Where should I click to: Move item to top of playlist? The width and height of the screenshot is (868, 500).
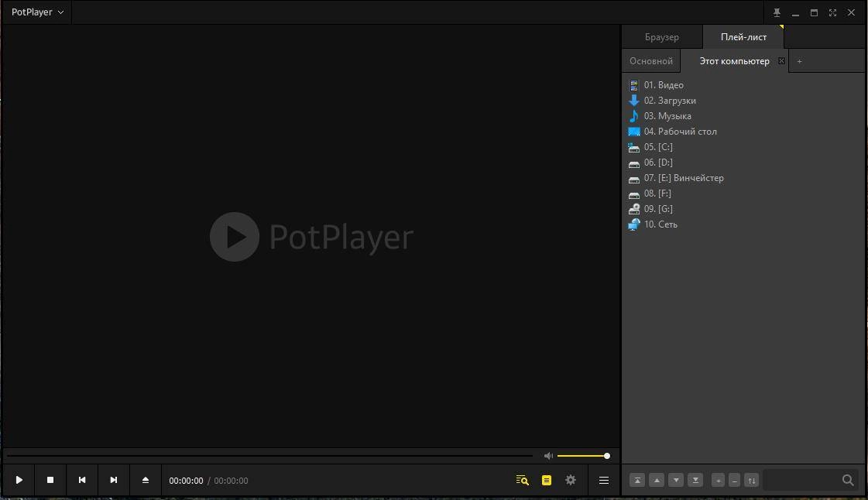pyautogui.click(x=637, y=480)
